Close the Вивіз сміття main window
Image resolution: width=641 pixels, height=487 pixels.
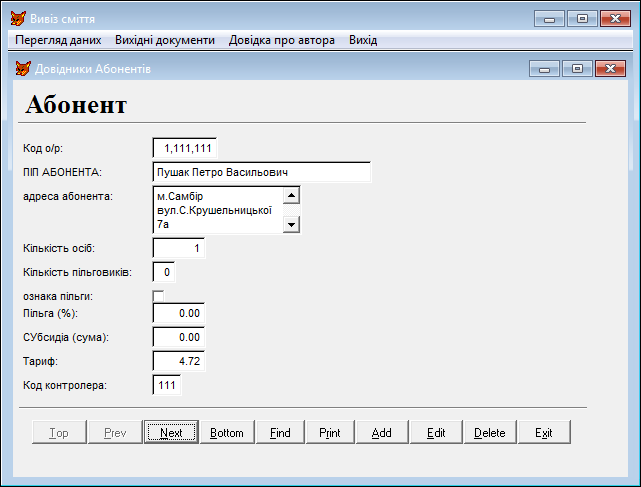coord(615,19)
